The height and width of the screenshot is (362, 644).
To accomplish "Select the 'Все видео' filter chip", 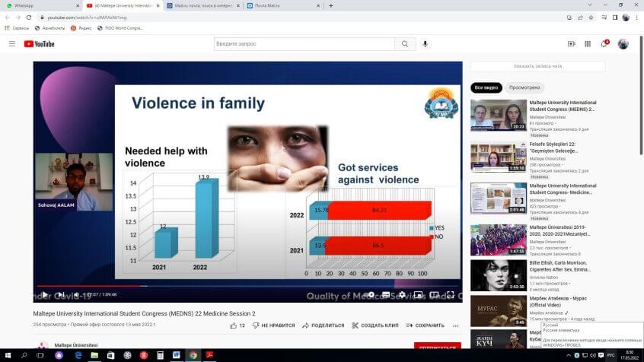I will point(486,87).
